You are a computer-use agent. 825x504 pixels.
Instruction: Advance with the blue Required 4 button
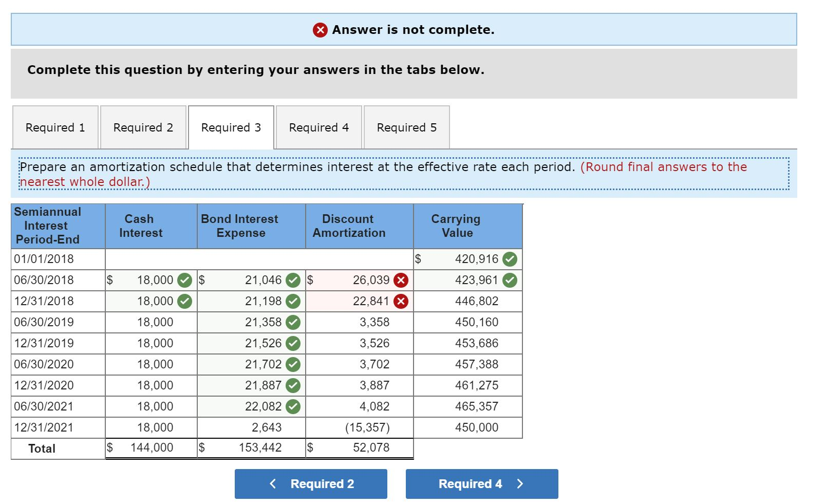click(x=482, y=484)
